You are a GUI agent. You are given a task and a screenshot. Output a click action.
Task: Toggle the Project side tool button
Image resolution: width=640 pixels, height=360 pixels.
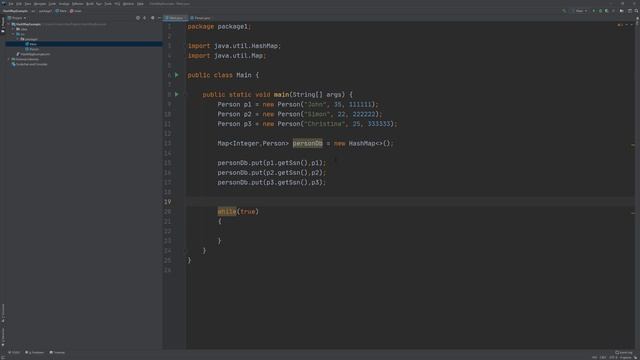click(3, 24)
